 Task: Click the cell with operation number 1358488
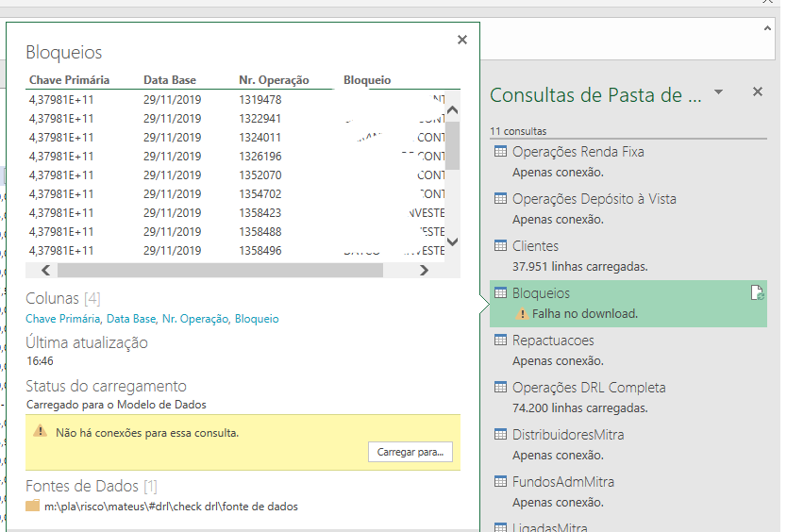pyautogui.click(x=260, y=231)
